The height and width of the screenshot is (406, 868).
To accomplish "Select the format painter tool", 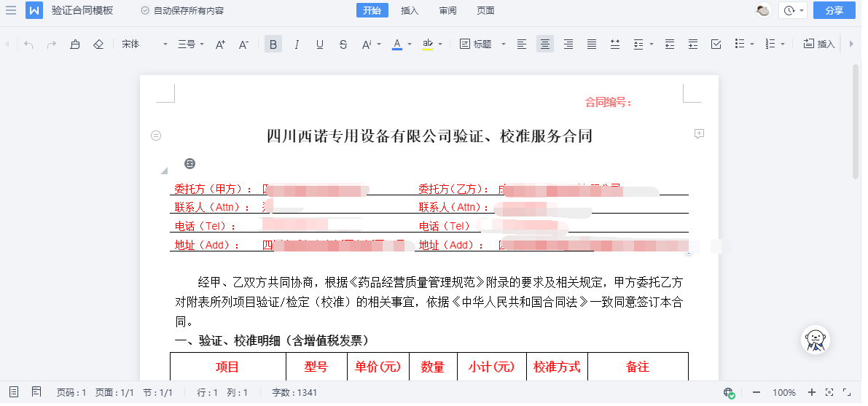I will (75, 44).
